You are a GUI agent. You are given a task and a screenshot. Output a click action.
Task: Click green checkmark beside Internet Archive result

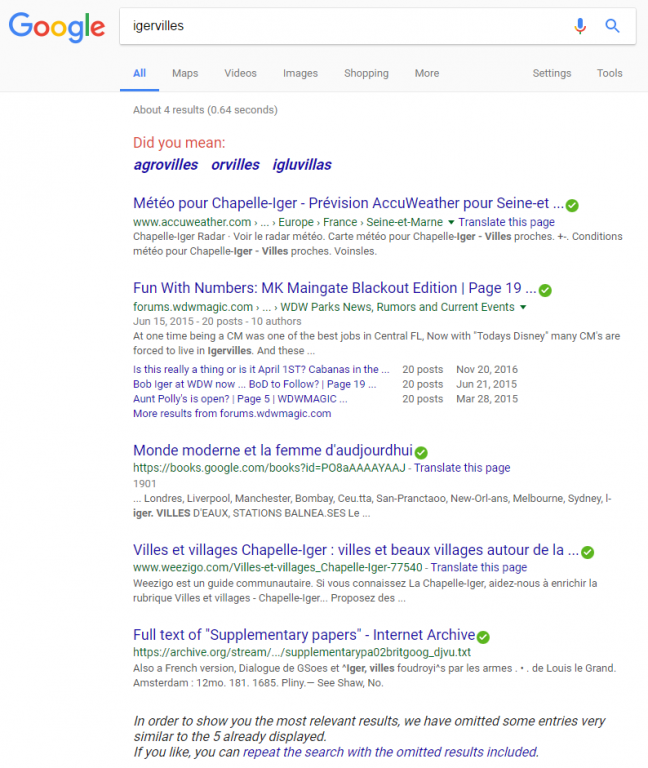(483, 637)
